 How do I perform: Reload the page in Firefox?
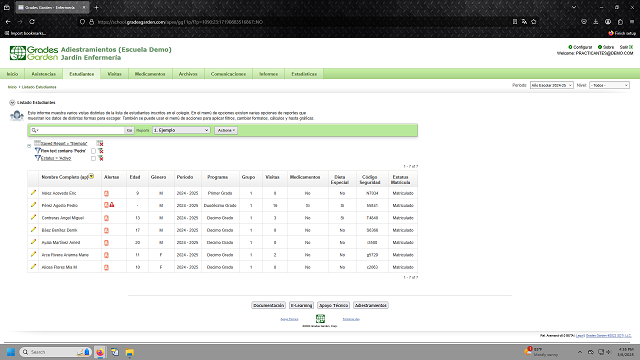(x=32, y=22)
